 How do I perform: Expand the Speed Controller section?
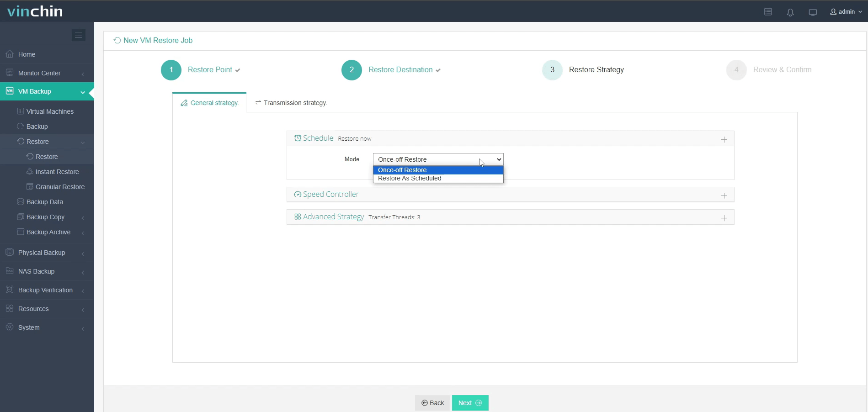(x=724, y=195)
